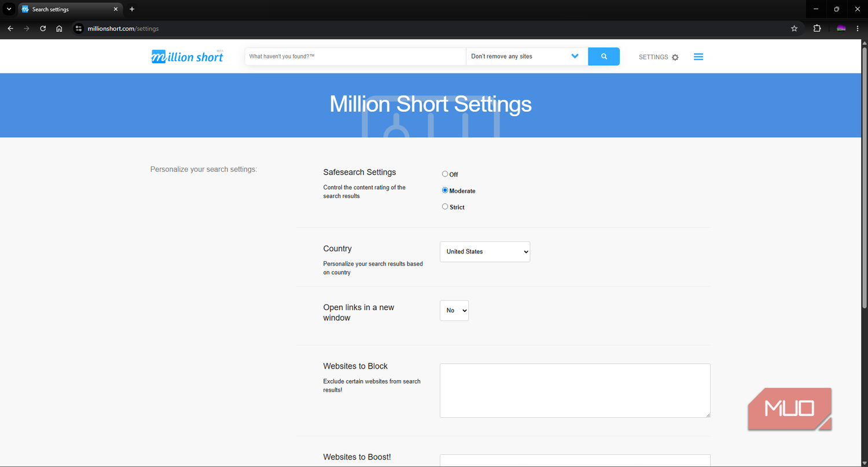Expand the "Don't remove any sites" dropdown
Screen dimensions: 868x467
[x=527, y=57]
